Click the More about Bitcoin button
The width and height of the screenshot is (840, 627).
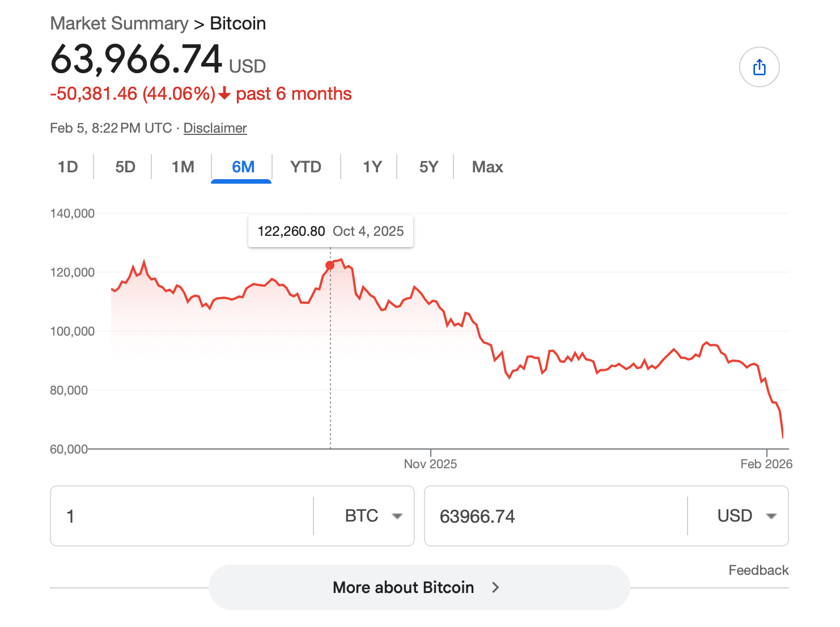(x=403, y=587)
